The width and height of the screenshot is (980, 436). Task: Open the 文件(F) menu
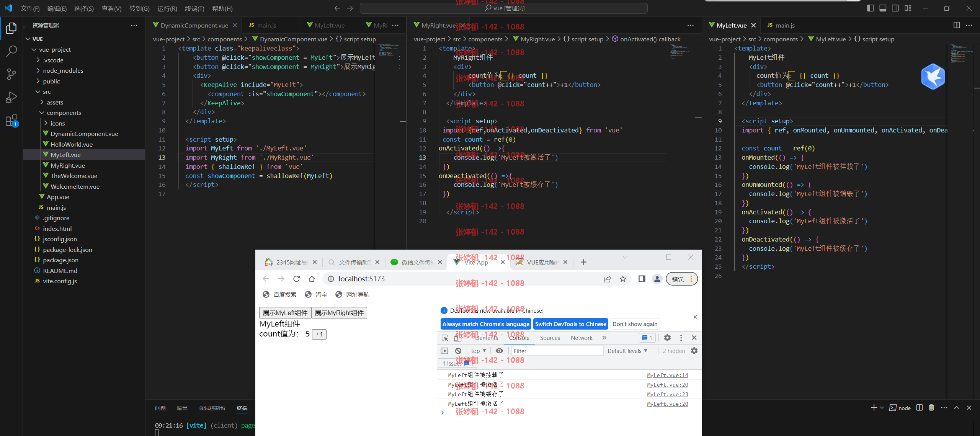pyautogui.click(x=30, y=8)
